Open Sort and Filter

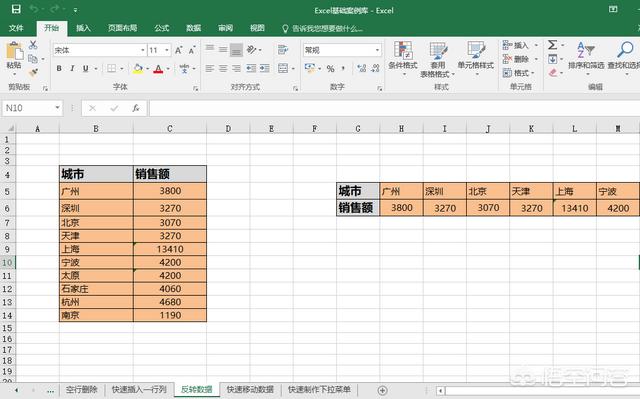click(x=586, y=58)
